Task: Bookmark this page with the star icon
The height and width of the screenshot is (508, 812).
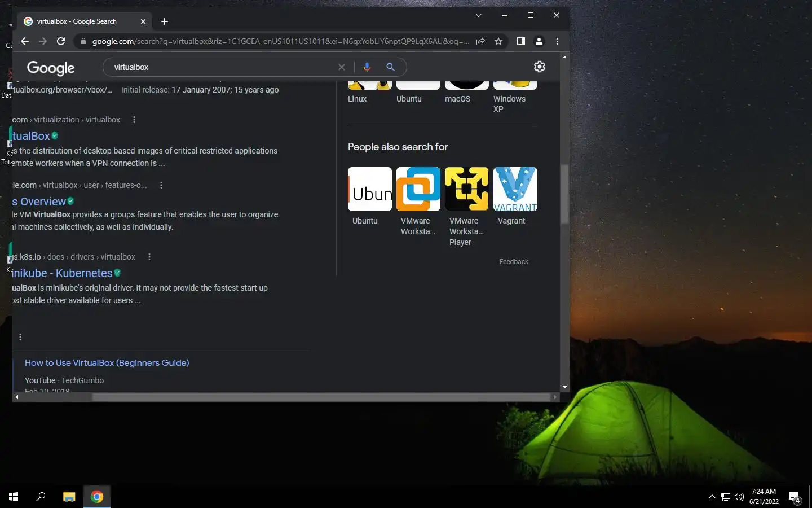Action: (x=498, y=41)
